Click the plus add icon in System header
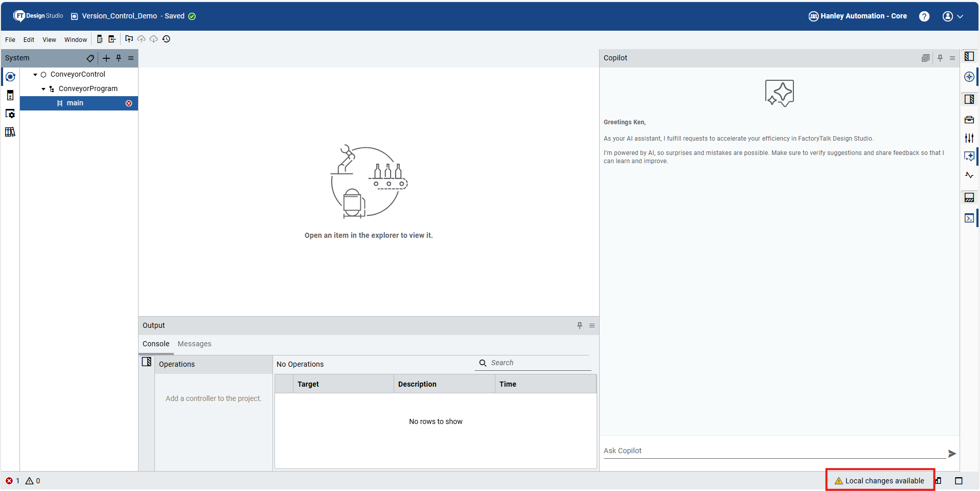 click(106, 58)
